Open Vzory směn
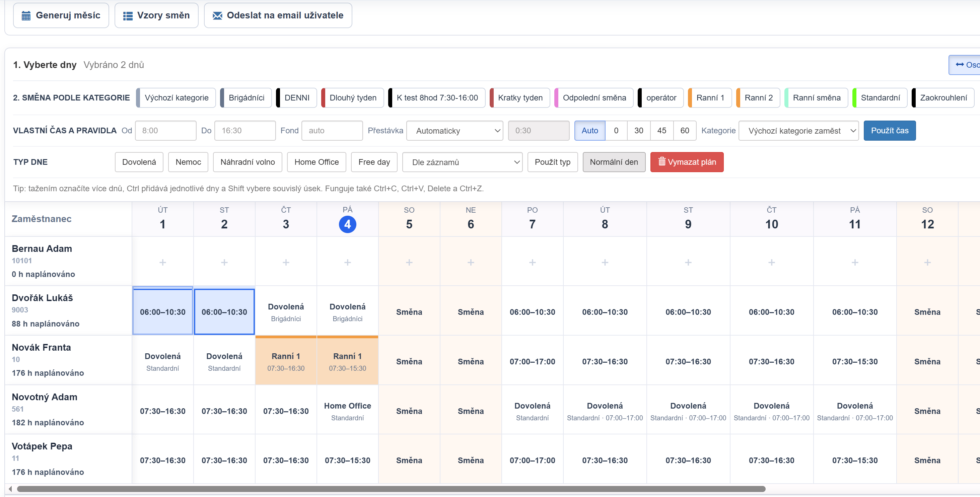The height and width of the screenshot is (497, 980). pos(156,16)
